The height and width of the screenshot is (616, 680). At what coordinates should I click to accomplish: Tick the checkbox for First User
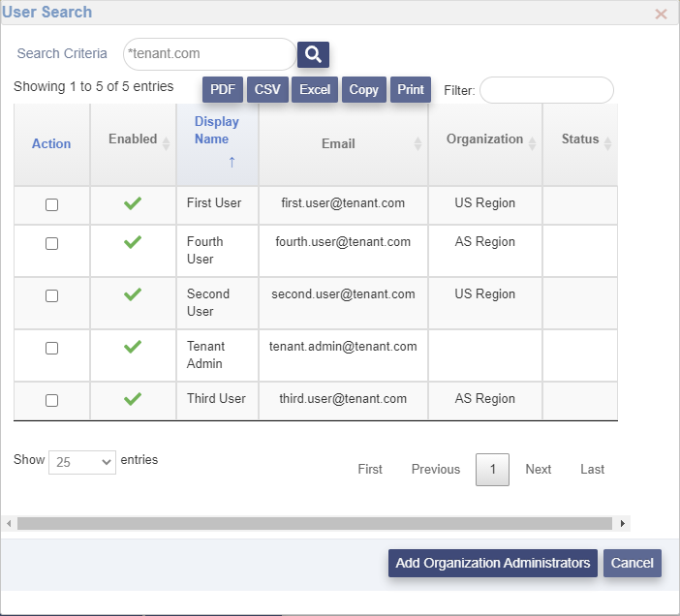pyautogui.click(x=51, y=204)
